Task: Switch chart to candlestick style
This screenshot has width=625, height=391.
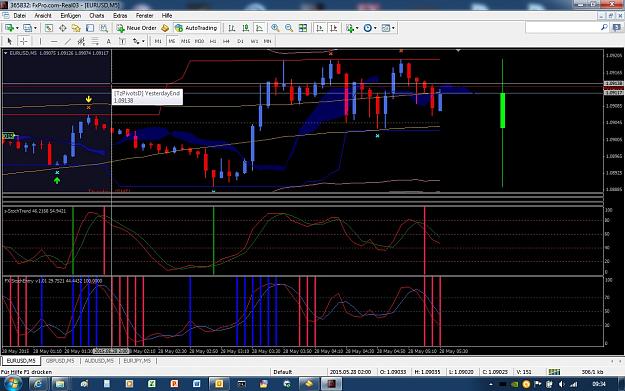Action: point(246,28)
